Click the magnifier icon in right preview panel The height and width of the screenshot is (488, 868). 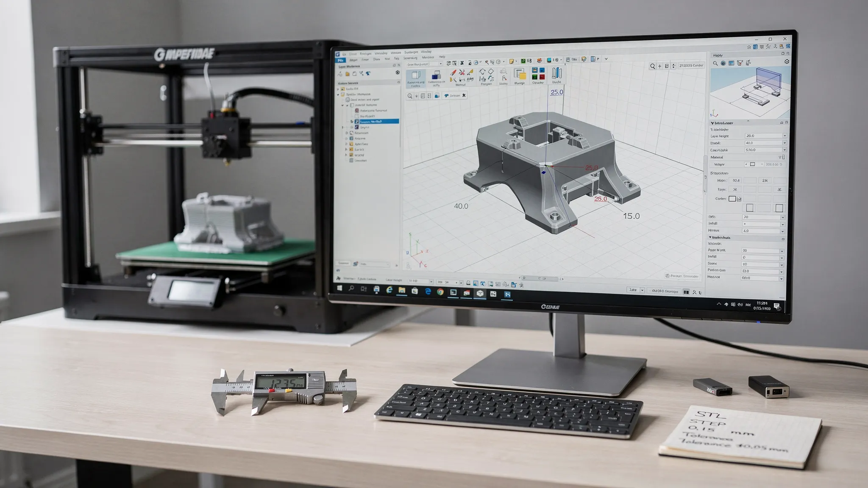[x=715, y=63]
